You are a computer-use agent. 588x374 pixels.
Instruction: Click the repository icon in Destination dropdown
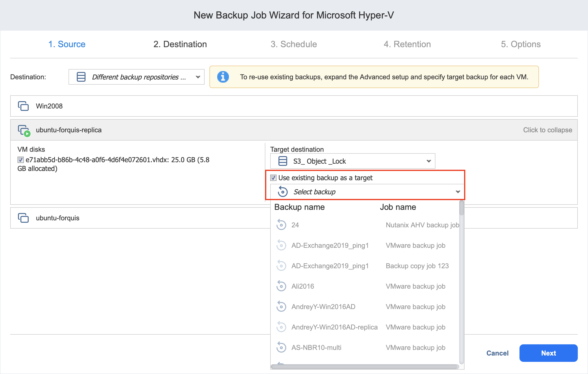click(81, 77)
